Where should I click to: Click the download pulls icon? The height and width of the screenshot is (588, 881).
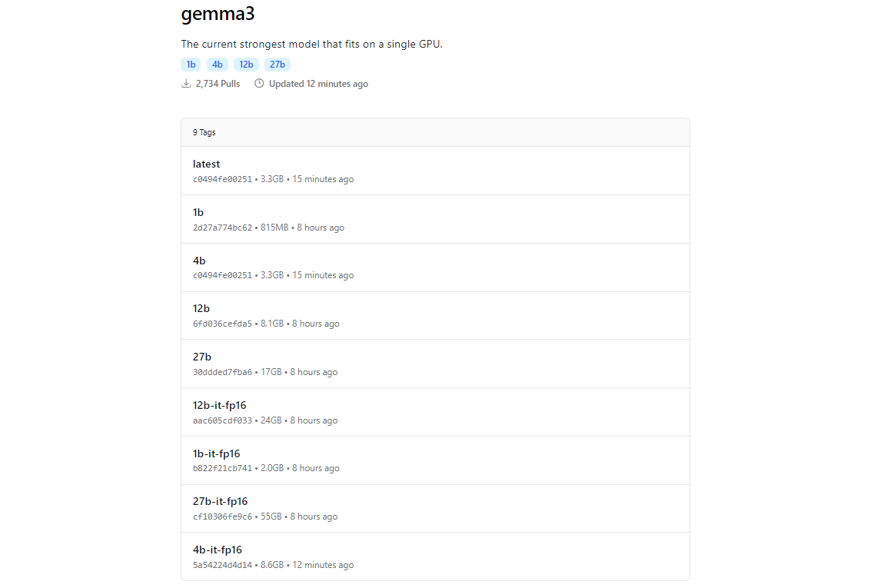tap(186, 84)
